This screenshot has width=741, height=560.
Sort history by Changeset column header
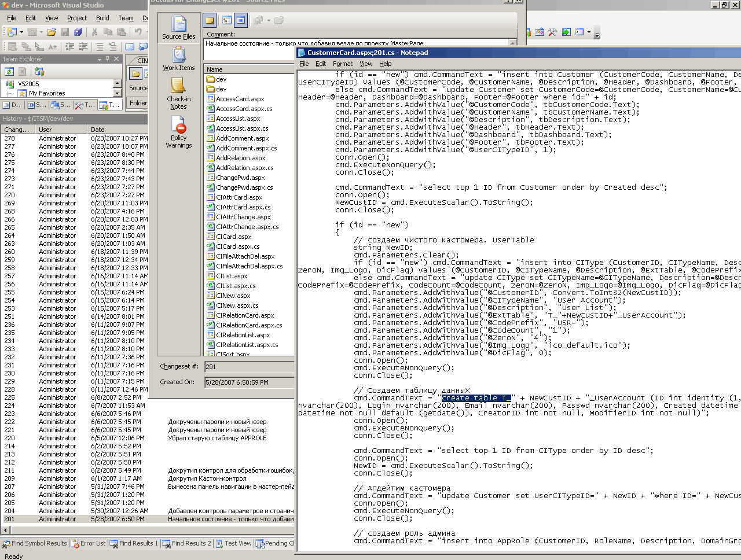[19, 130]
